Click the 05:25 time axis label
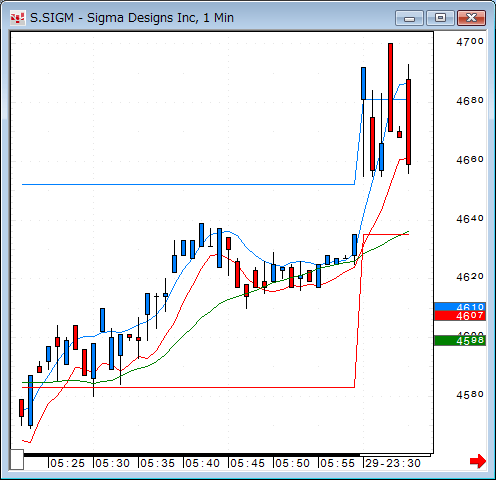 click(67, 463)
